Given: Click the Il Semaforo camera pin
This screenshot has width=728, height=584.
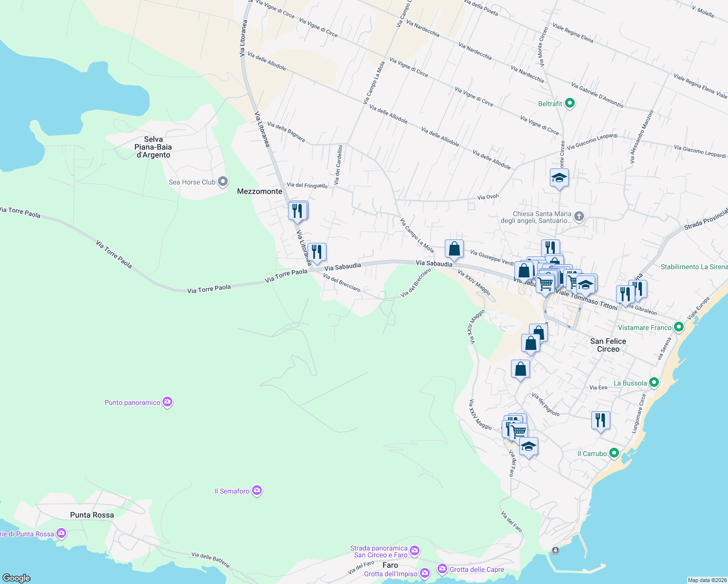Looking at the screenshot, I should pos(257,491).
